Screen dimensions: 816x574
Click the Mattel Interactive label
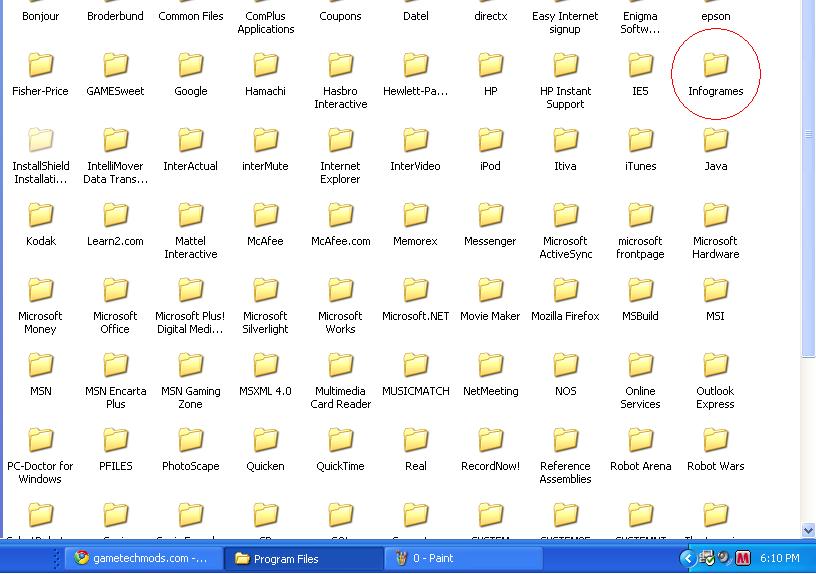coord(190,247)
